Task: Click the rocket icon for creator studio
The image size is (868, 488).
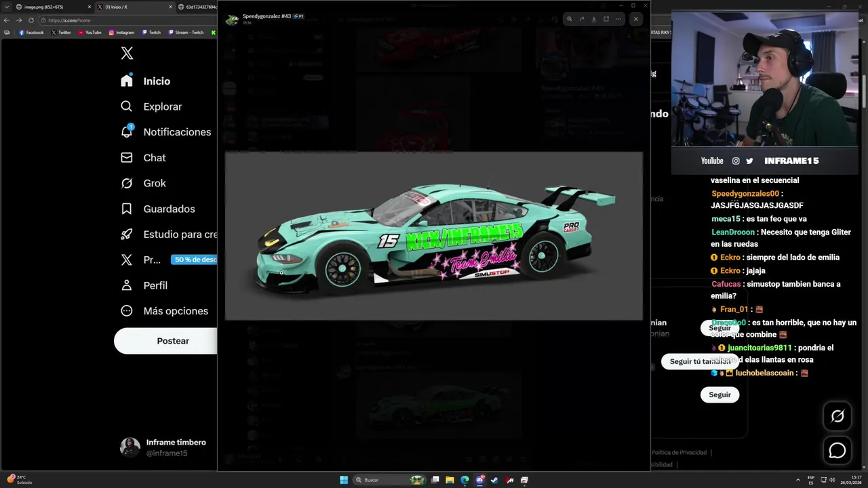Action: pos(127,235)
